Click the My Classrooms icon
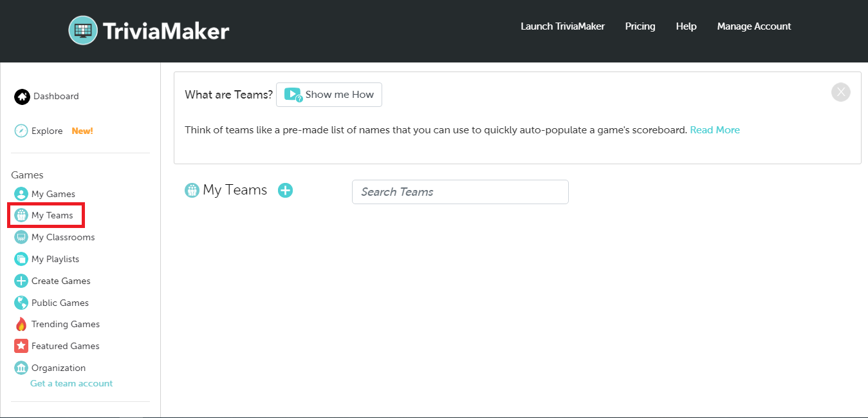 click(21, 237)
